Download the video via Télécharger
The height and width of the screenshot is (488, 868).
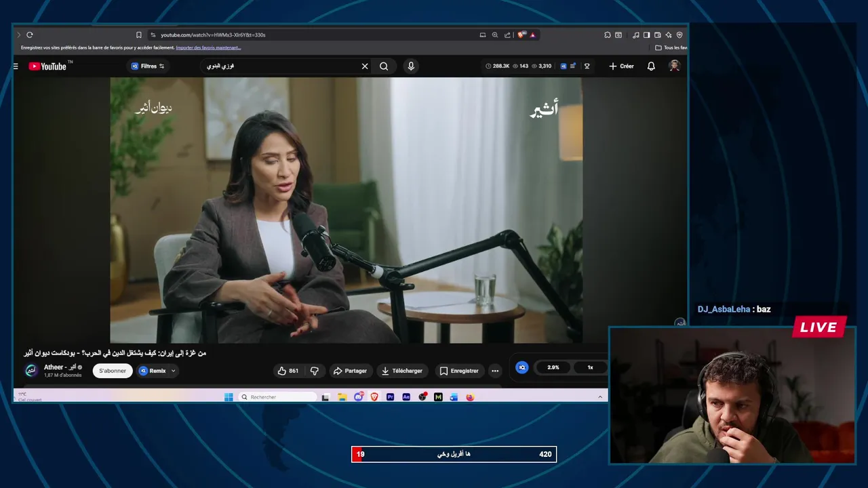point(402,371)
